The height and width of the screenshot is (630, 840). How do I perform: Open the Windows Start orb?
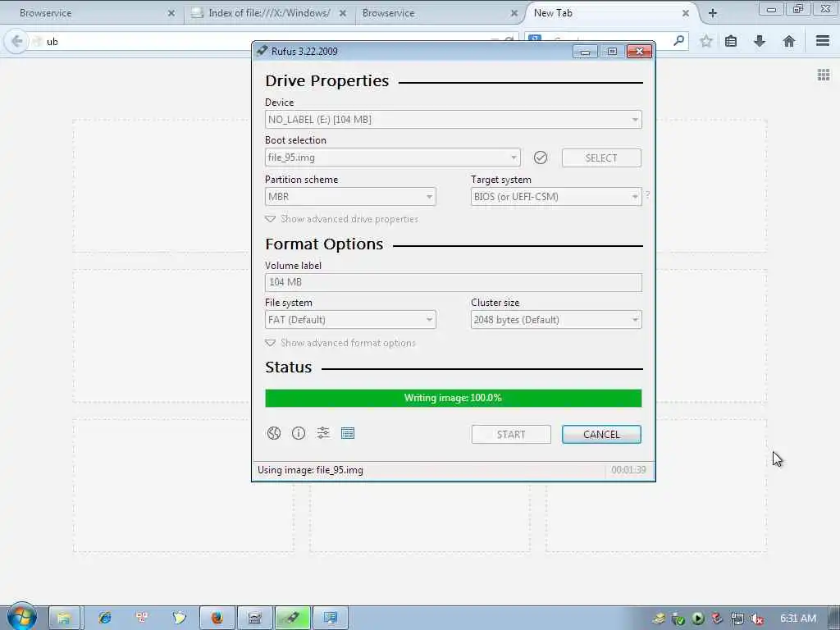[21, 617]
